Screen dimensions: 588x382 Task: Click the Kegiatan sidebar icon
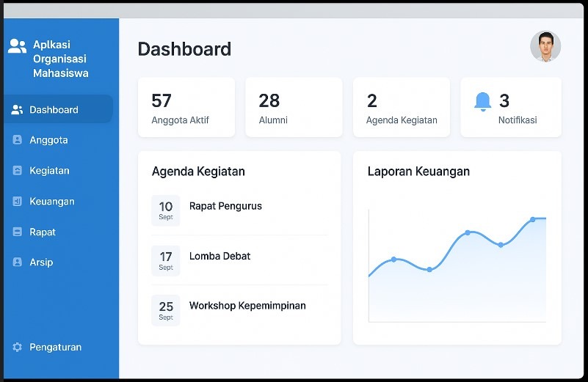[17, 170]
